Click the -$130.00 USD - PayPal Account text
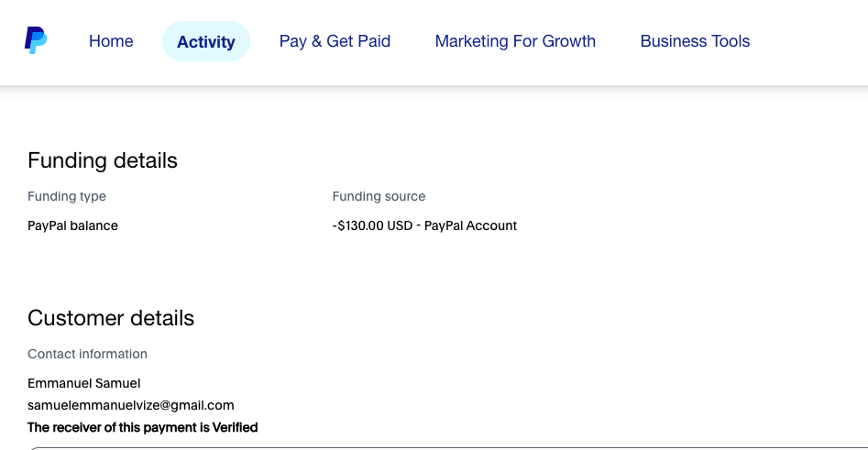 [424, 225]
